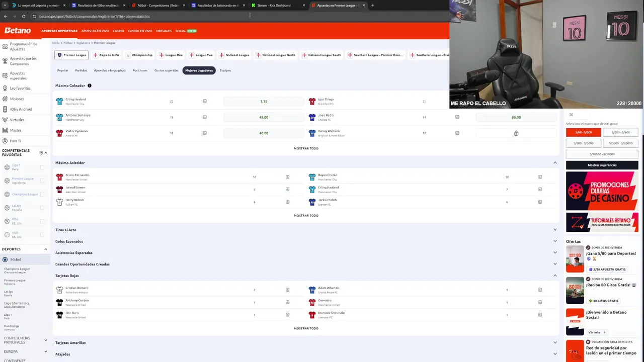Viewport: 644px width, 362px height.
Task: Switch to the Posiciones tab
Action: coord(140,70)
